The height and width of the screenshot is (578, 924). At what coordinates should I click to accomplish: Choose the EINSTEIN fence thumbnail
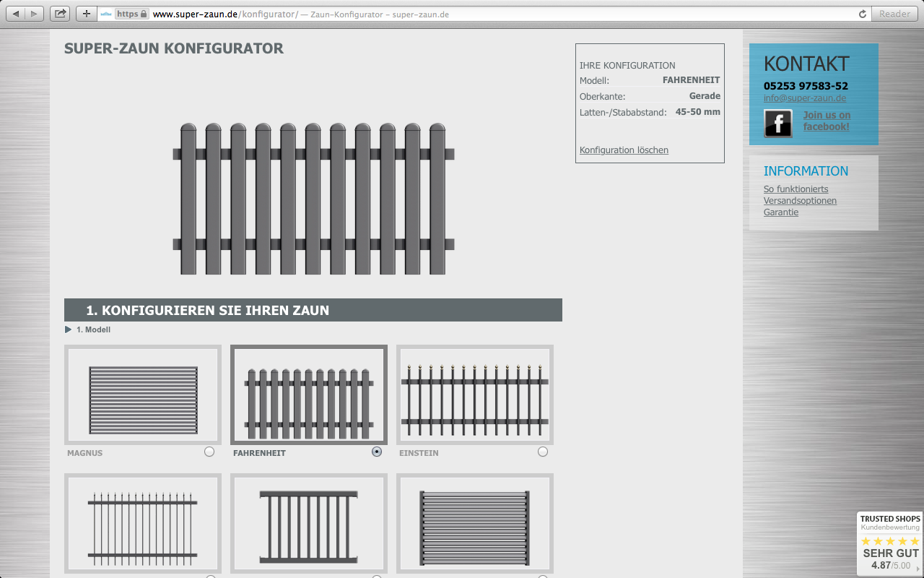pyautogui.click(x=475, y=394)
